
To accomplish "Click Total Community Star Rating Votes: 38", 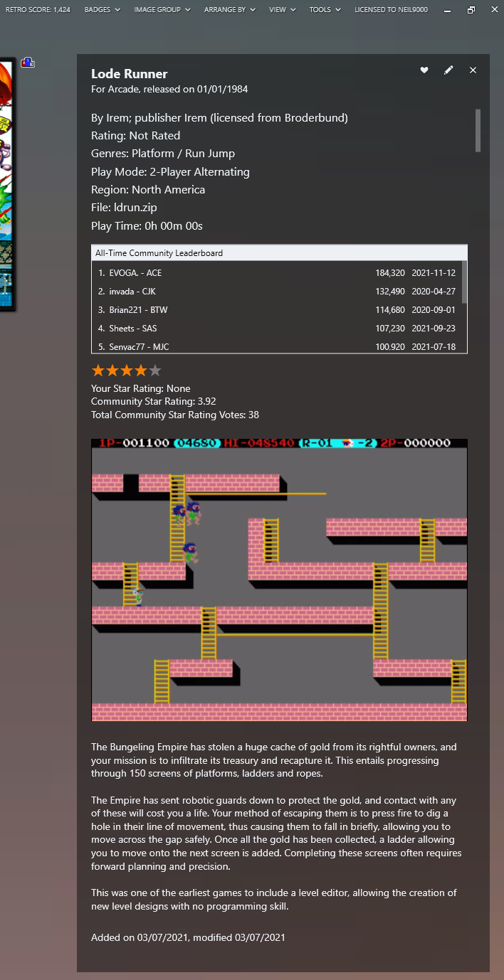I will pos(175,415).
